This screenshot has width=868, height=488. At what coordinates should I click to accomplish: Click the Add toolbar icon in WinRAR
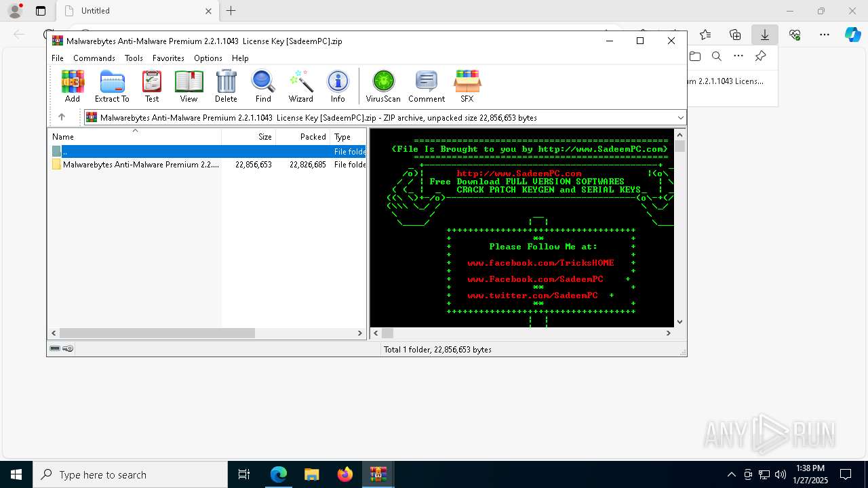click(x=73, y=86)
